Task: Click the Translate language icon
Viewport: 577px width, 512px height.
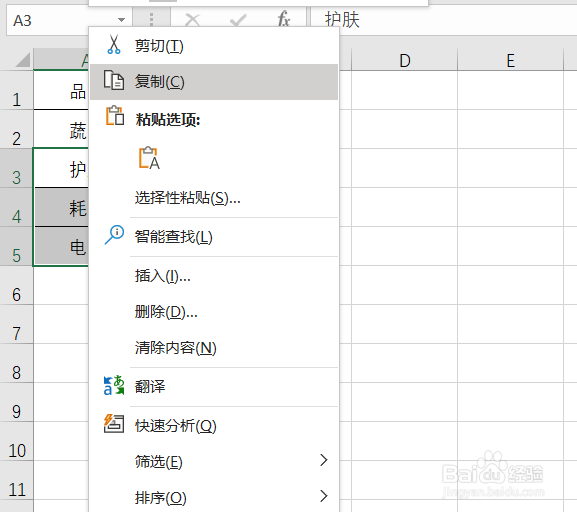Action: click(x=114, y=385)
